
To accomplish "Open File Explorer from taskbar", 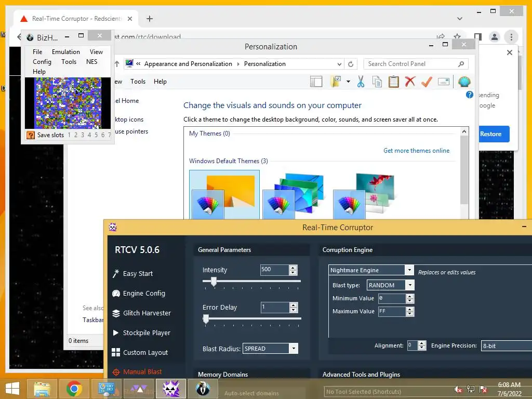I will pos(42,389).
